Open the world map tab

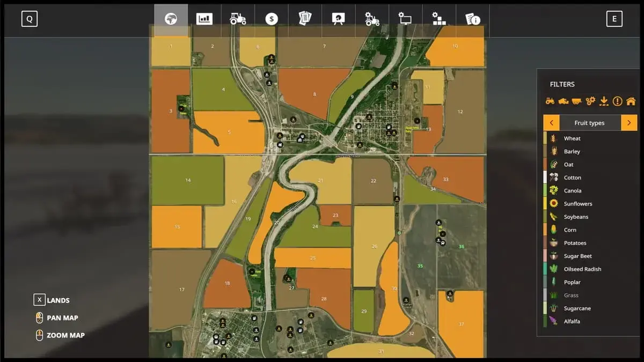tap(171, 20)
